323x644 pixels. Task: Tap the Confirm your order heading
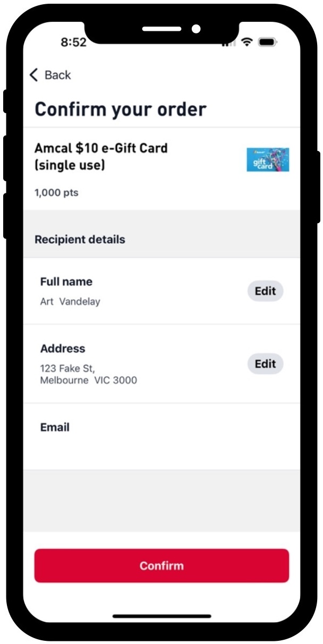[121, 109]
